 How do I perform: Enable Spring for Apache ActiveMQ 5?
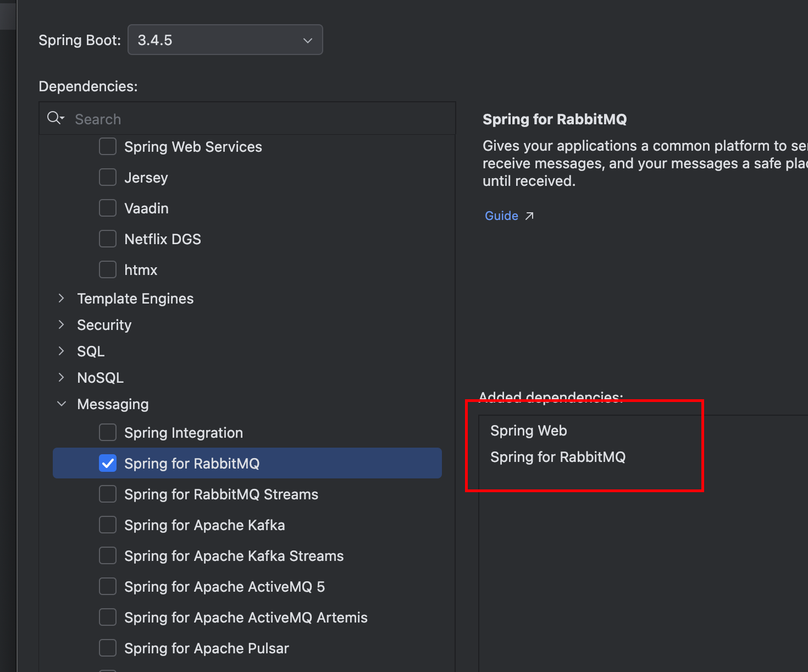coord(108,586)
